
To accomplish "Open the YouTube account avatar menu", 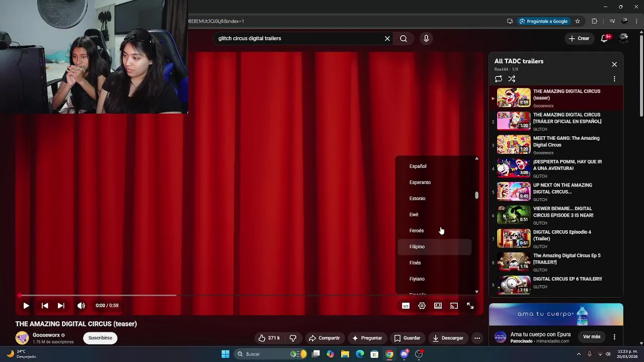I will (x=624, y=38).
